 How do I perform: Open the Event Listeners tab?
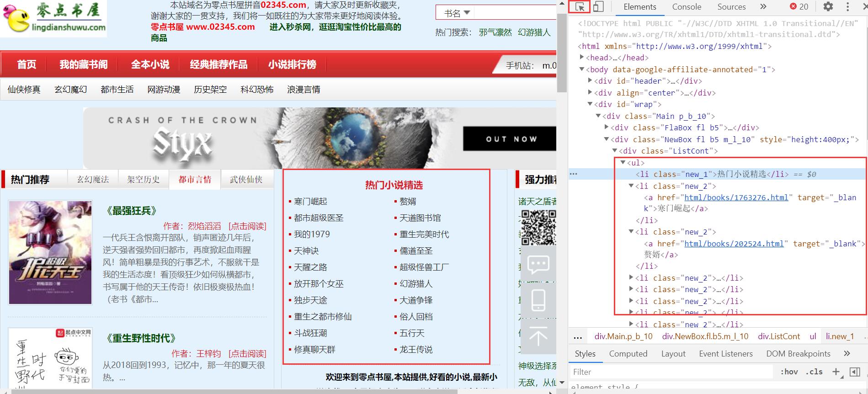[725, 353]
